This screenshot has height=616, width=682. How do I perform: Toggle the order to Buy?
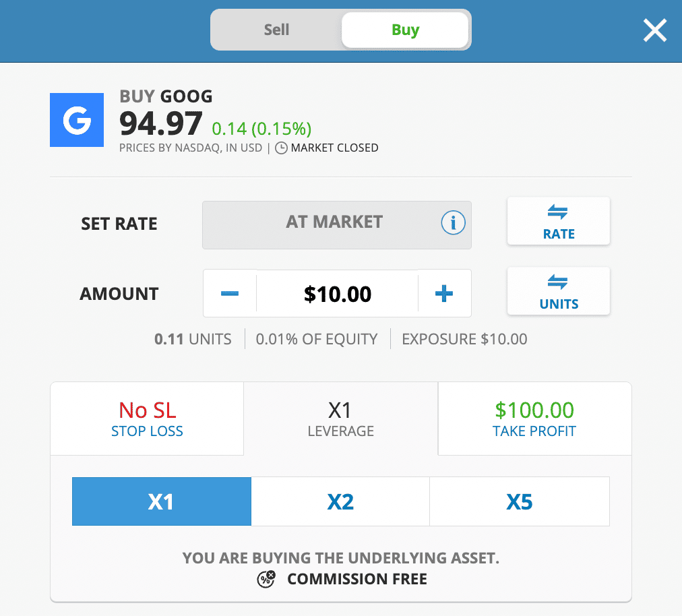(405, 30)
